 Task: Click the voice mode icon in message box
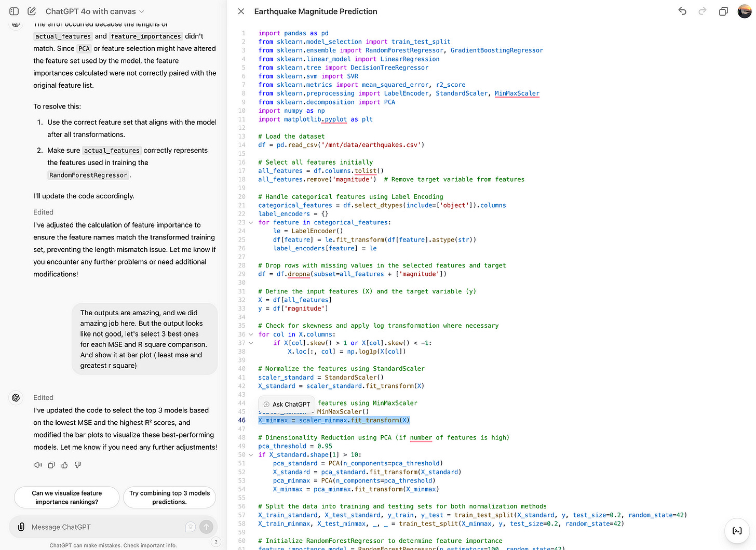[x=191, y=527]
